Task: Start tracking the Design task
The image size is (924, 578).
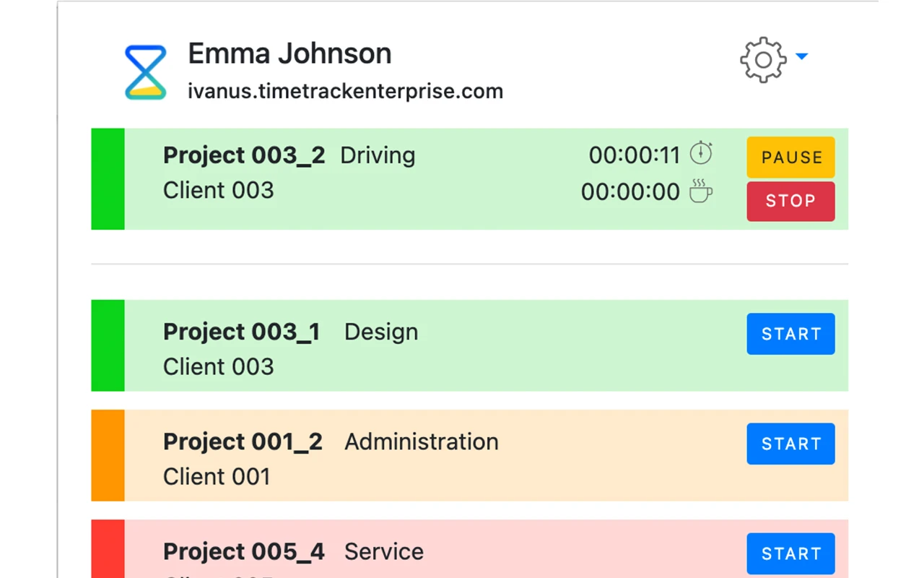Action: pos(790,334)
